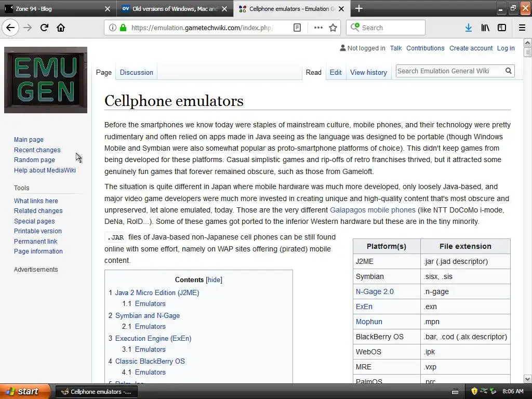Select the Cellphone emulators browser tab
Image resolution: width=532 pixels, height=399 pixels.
(292, 9)
